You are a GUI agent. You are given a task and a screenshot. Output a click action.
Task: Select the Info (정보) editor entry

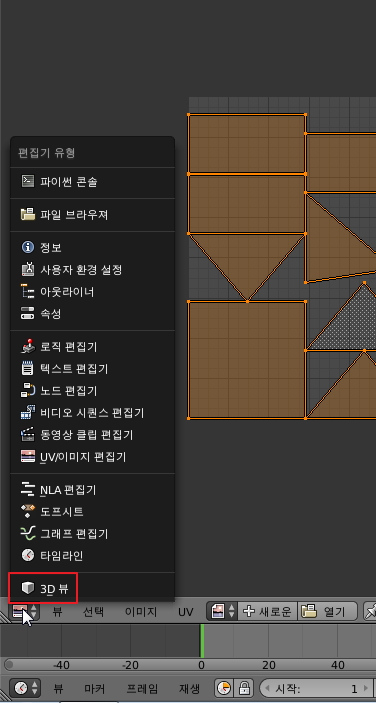(x=92, y=247)
